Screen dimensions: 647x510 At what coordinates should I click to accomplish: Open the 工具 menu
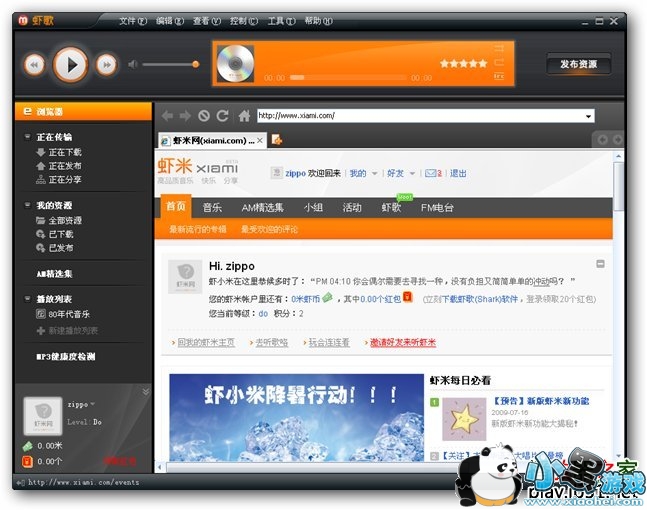pyautogui.click(x=281, y=21)
